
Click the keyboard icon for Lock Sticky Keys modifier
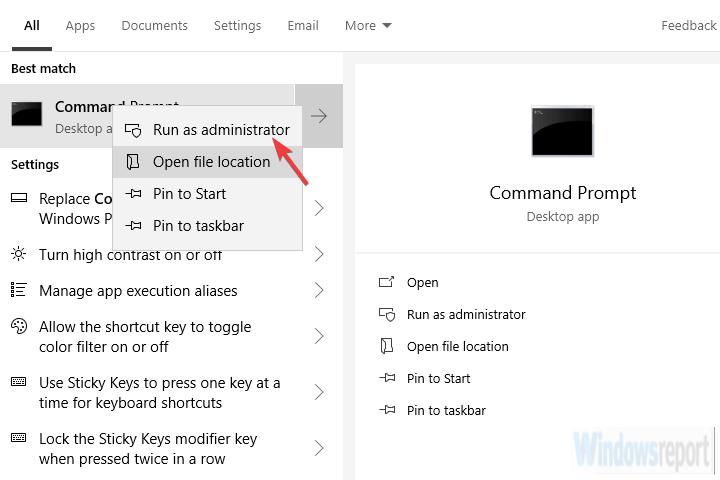click(19, 437)
